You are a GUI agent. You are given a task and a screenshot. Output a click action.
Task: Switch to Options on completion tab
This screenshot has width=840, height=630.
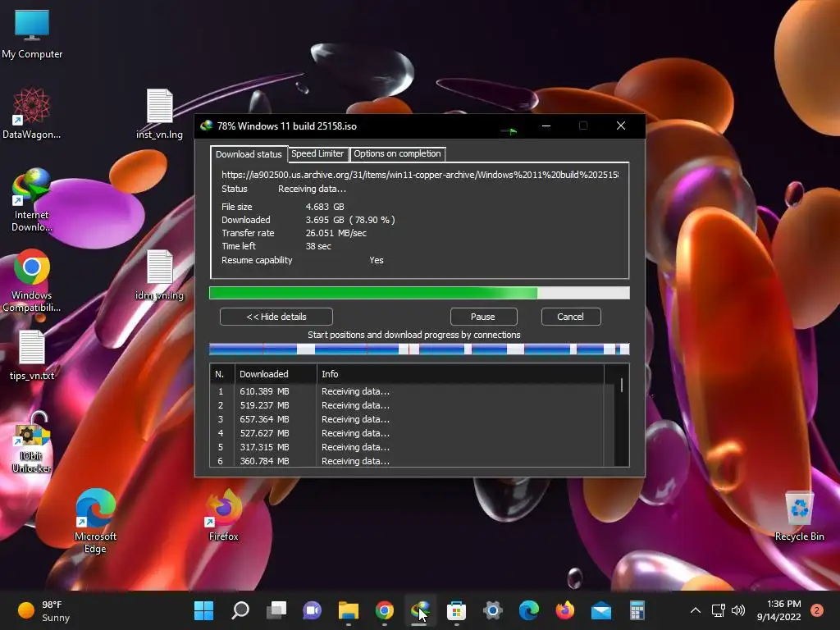[397, 153]
